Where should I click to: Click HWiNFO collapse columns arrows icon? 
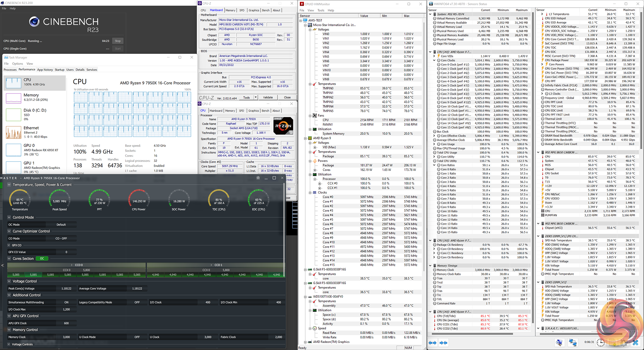coord(443,343)
